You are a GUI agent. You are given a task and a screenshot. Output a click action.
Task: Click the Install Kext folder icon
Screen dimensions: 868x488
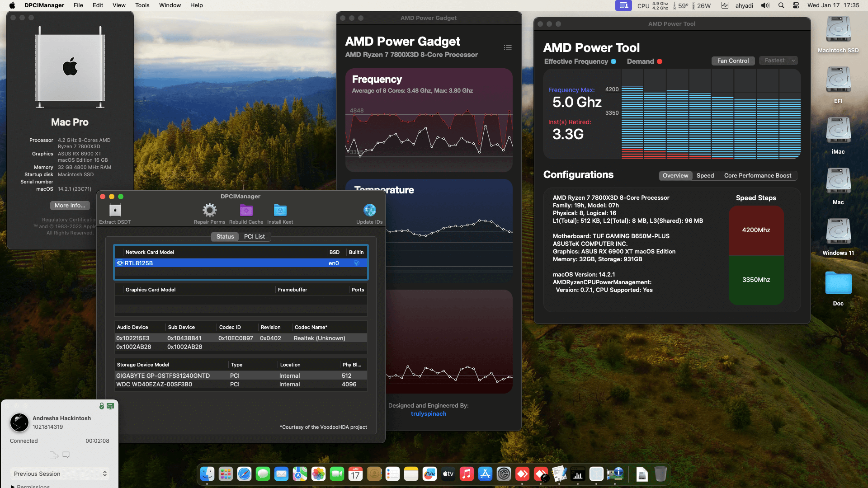(x=280, y=210)
